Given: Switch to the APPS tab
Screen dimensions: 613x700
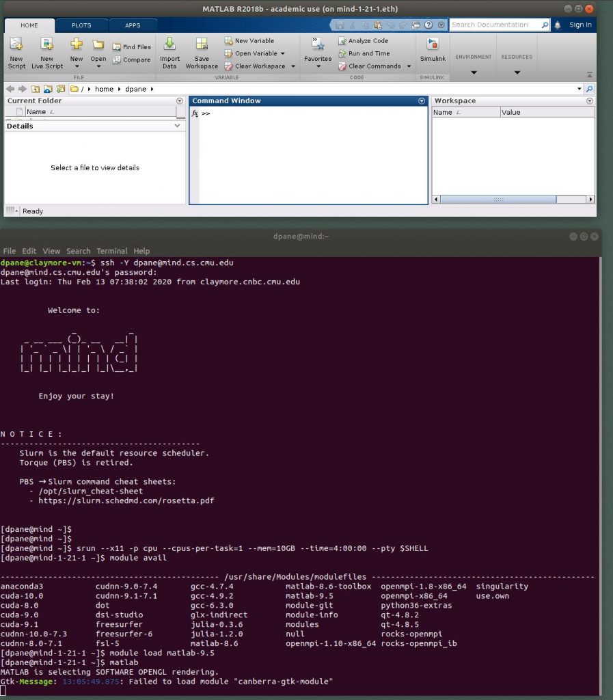Looking at the screenshot, I should pos(133,25).
